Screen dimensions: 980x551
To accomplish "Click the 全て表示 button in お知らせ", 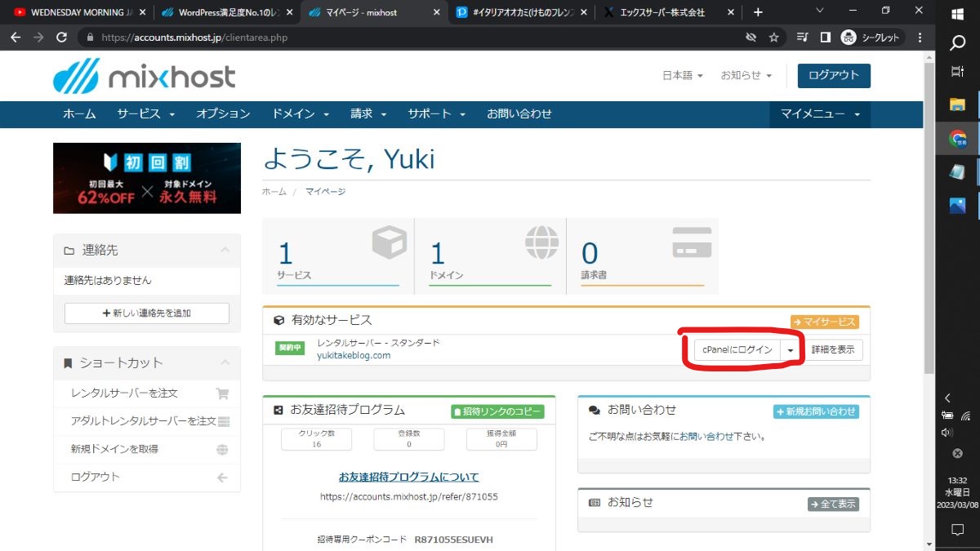I will click(833, 504).
